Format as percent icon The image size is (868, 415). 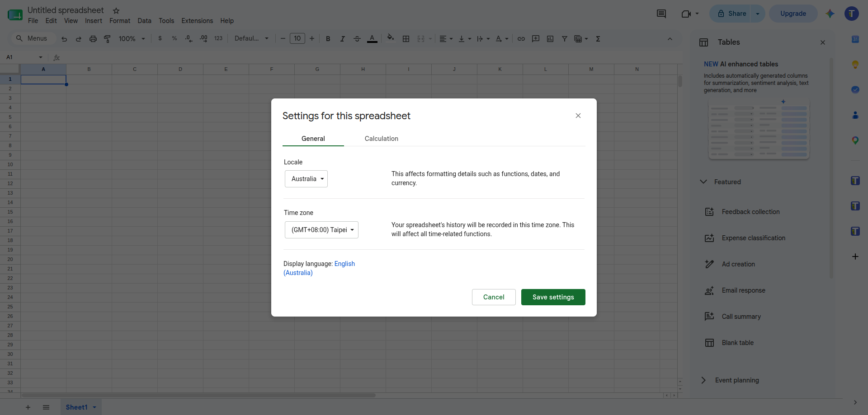click(175, 39)
